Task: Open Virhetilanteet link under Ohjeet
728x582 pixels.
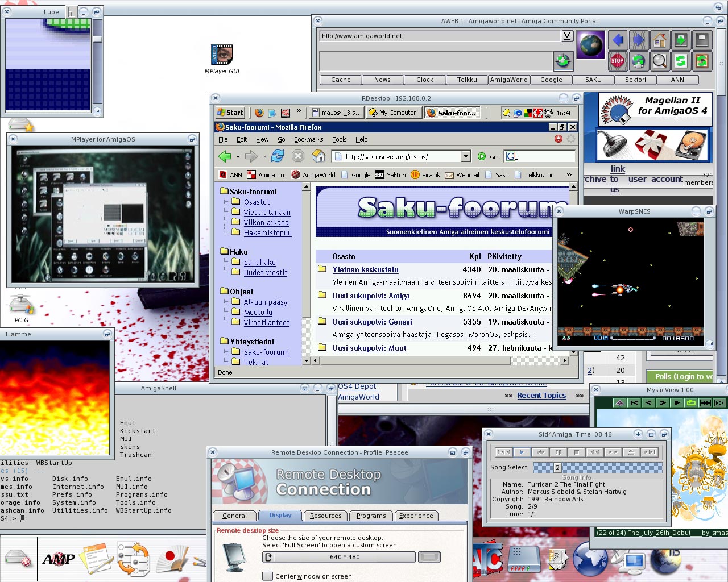Action: (267, 322)
